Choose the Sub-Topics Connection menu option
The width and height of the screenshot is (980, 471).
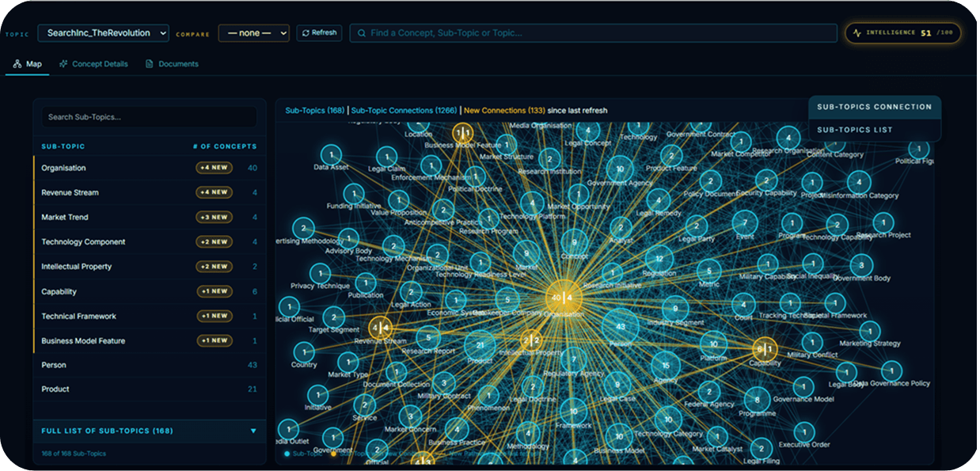(x=875, y=107)
